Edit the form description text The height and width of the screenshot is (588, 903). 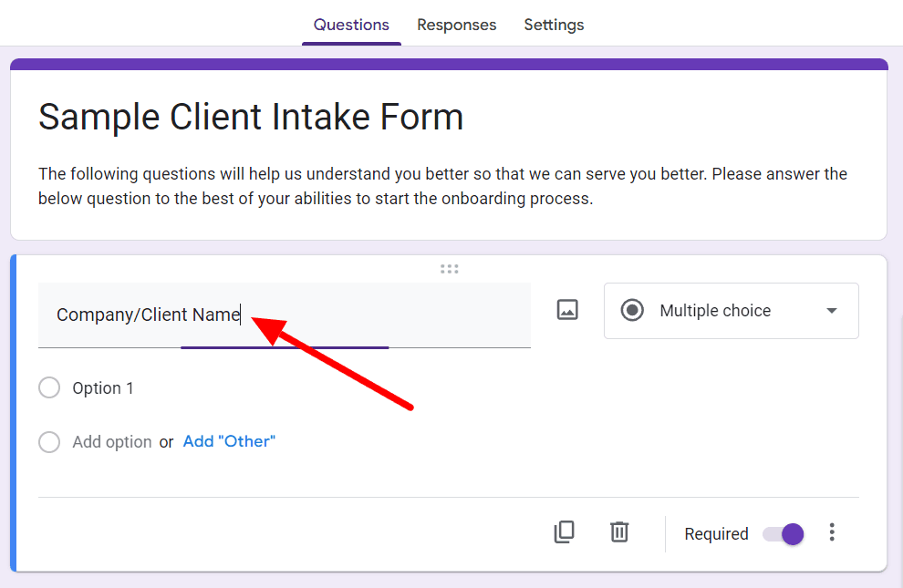click(x=442, y=186)
